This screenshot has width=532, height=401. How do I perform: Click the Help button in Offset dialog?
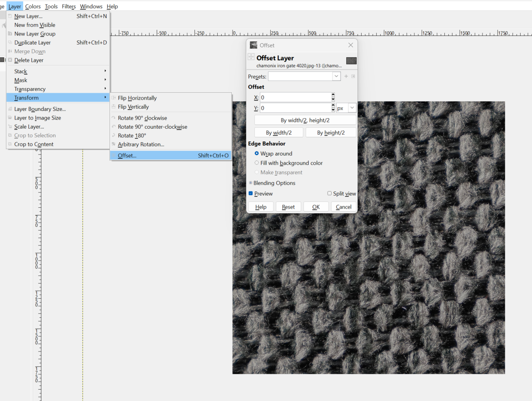tap(261, 207)
